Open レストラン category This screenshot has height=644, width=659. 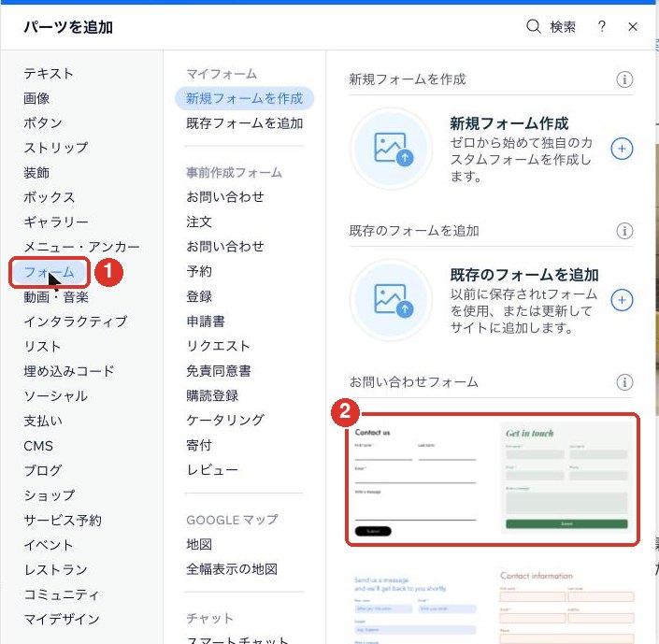click(55, 569)
